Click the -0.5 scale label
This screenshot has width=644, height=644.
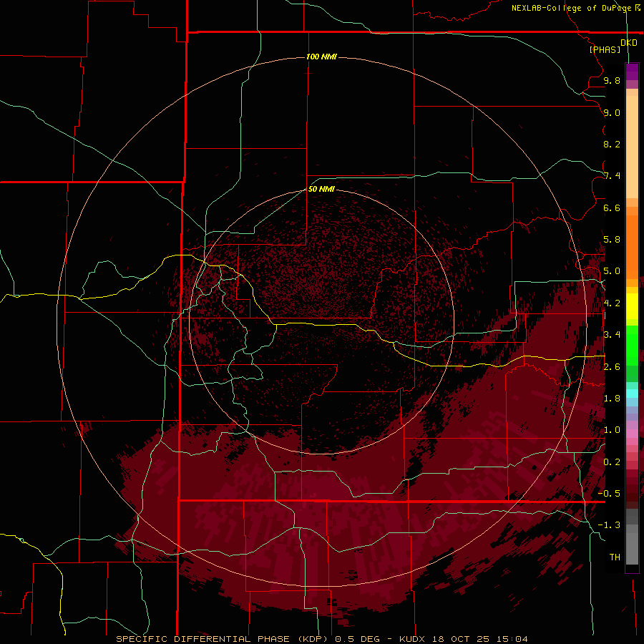click(609, 494)
